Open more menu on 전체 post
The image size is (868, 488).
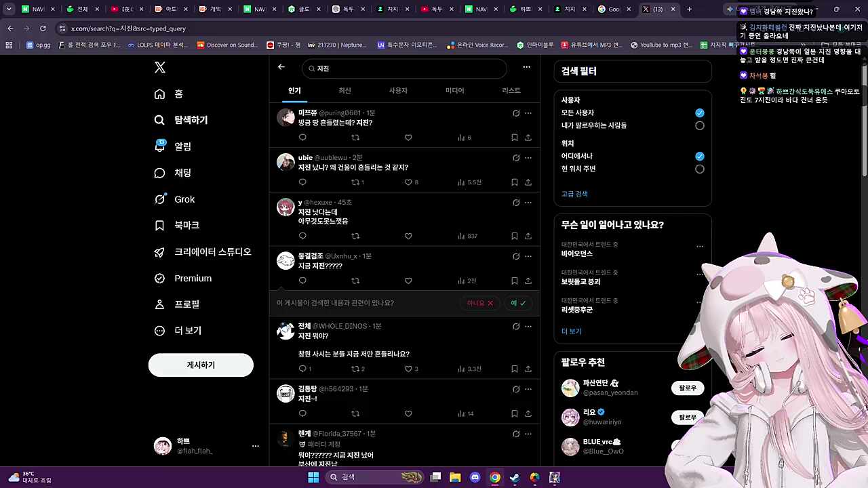[x=528, y=326]
